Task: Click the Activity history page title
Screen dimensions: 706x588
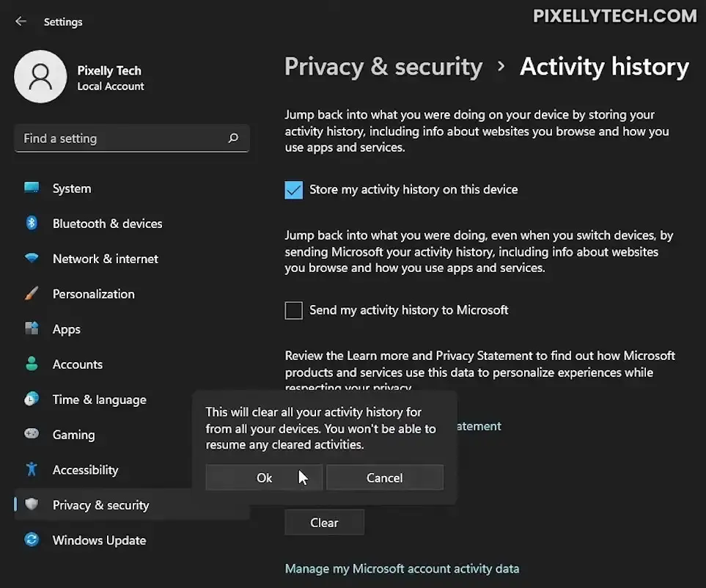Action: point(604,67)
